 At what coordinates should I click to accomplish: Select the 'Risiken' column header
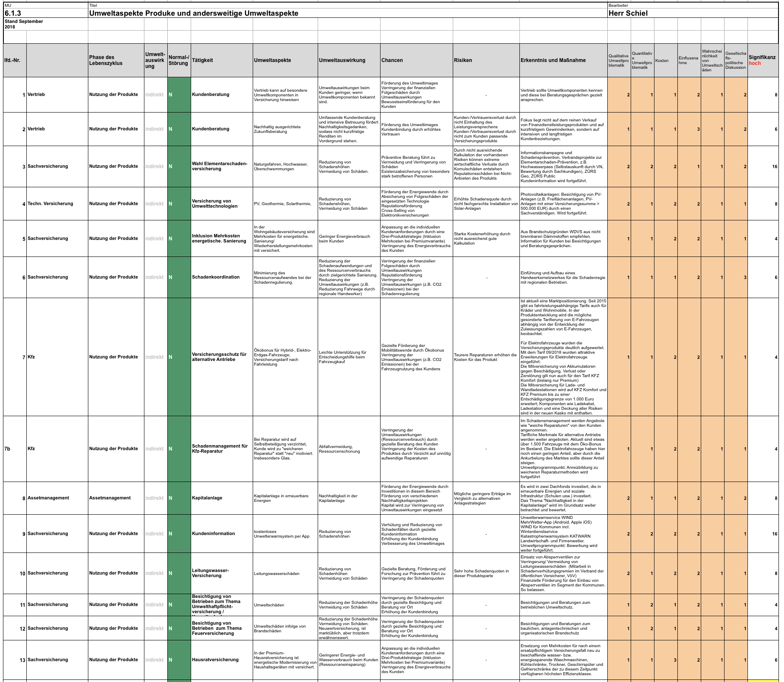(x=463, y=60)
